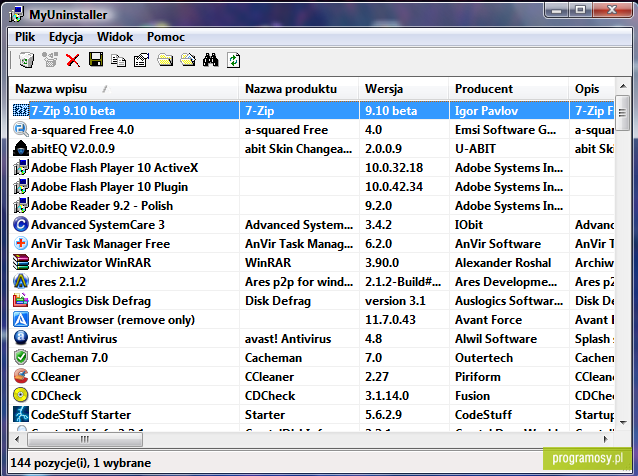Select the a-squared Free 4.0 entry
638x476 pixels.
pos(83,130)
